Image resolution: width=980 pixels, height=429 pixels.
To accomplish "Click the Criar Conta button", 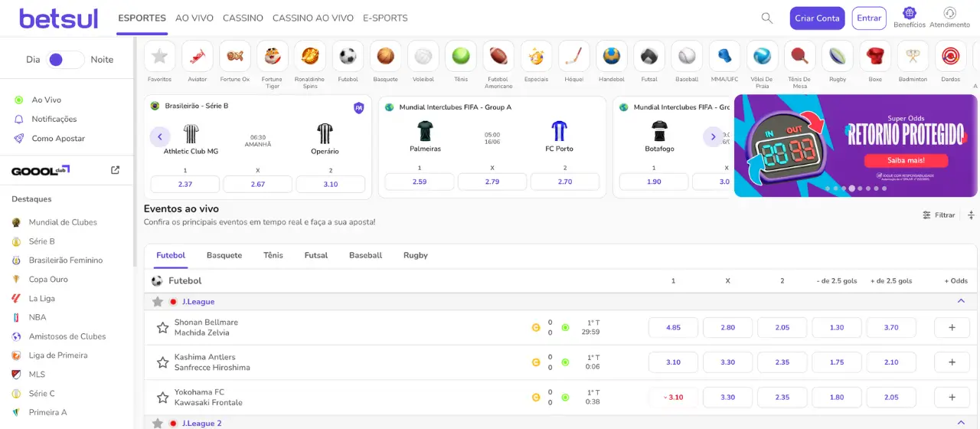I will [817, 18].
